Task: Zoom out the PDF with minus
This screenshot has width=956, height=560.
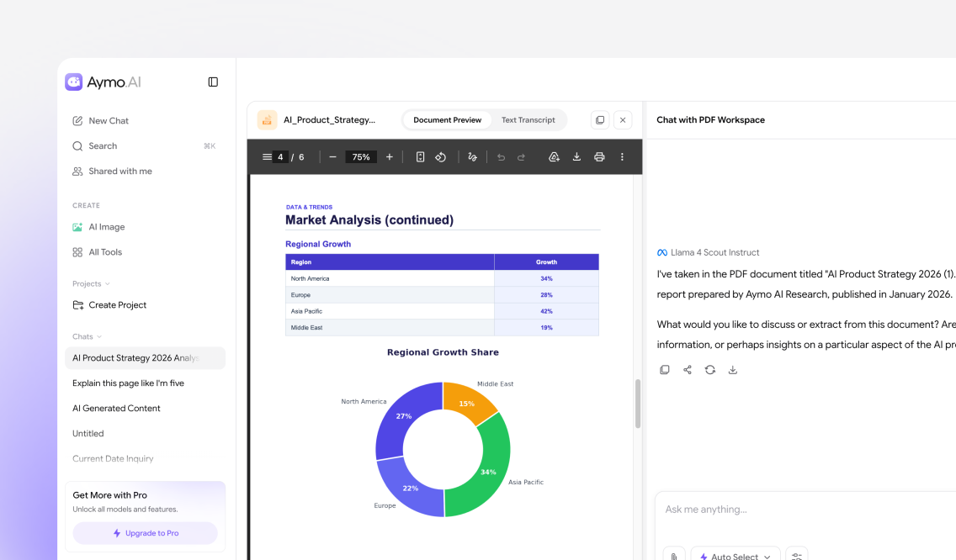Action: (x=333, y=156)
